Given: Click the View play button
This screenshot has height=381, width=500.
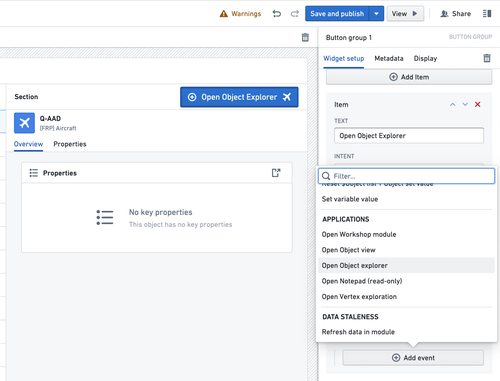Looking at the screenshot, I should coord(405,14).
